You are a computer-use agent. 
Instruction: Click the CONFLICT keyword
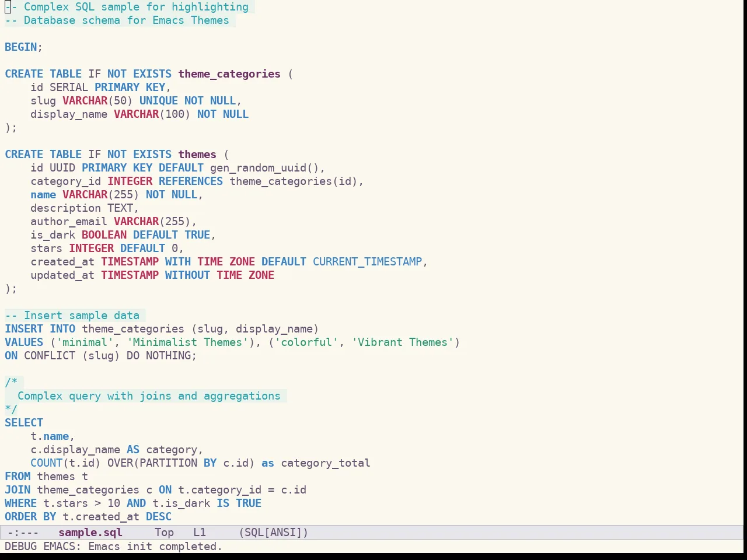click(50, 356)
